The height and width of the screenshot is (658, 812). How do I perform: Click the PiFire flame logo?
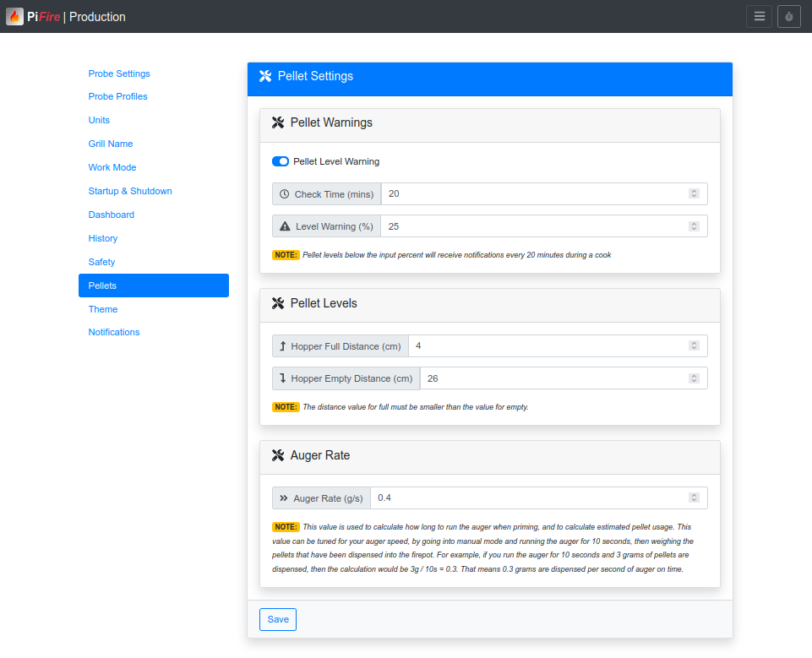14,16
